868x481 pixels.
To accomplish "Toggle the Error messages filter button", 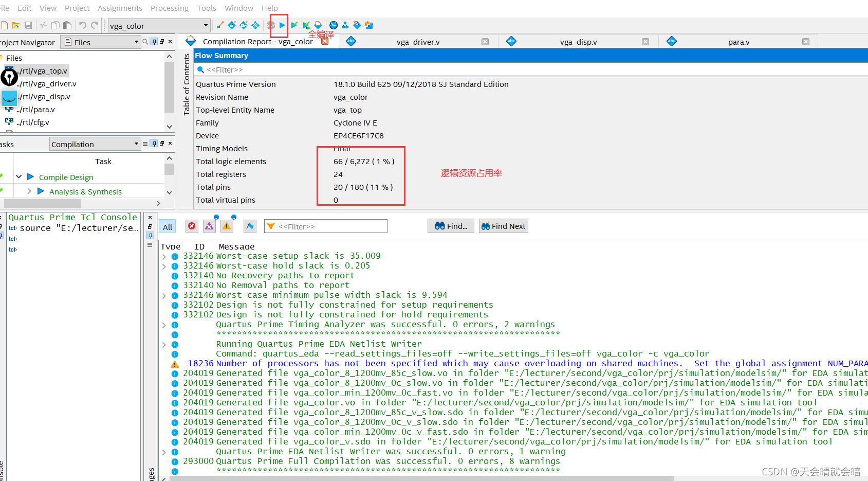I will [192, 226].
